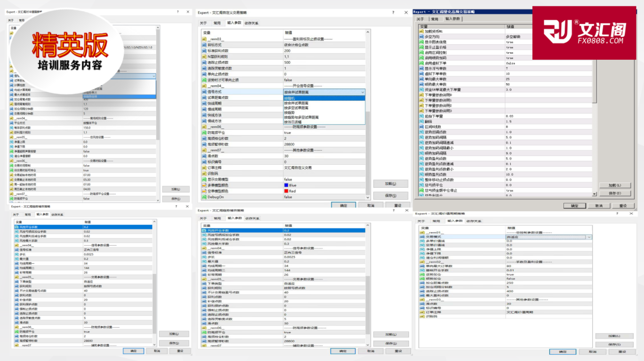Click the icon beside 启用虚拟下单 row

tap(421, 63)
